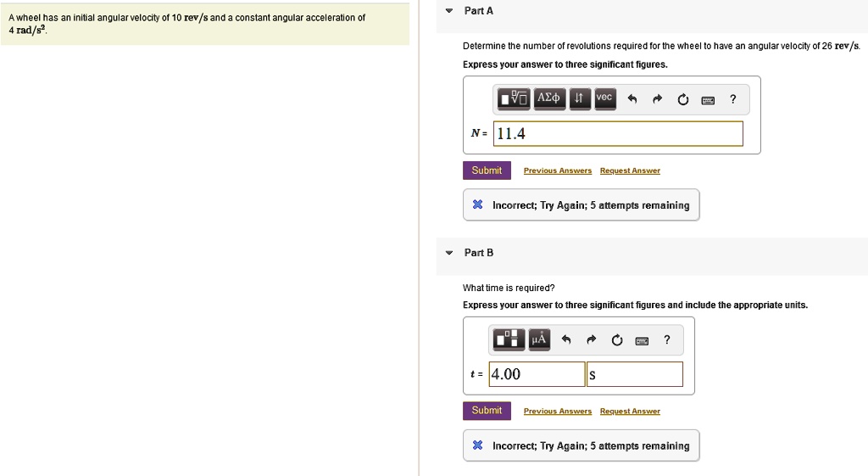The image size is (868, 476).
Task: Open units symbols palette in Part B
Action: 539,340
